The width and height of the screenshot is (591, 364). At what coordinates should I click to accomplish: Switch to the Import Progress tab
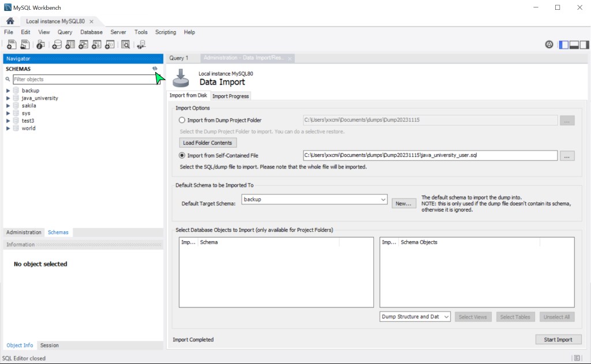point(230,96)
